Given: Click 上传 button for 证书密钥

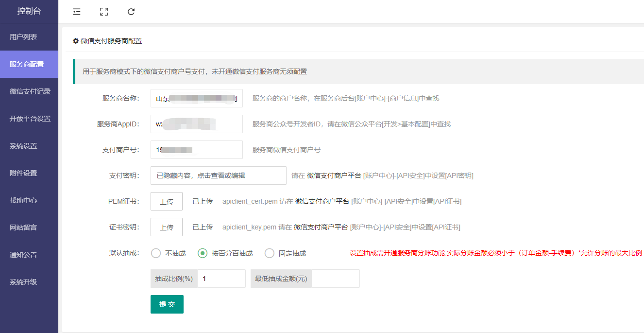Looking at the screenshot, I should 167,227.
